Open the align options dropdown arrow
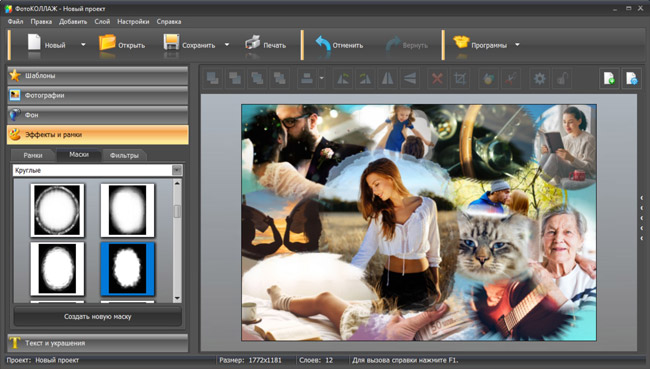Screen dimensions: 650x369 tap(322, 78)
